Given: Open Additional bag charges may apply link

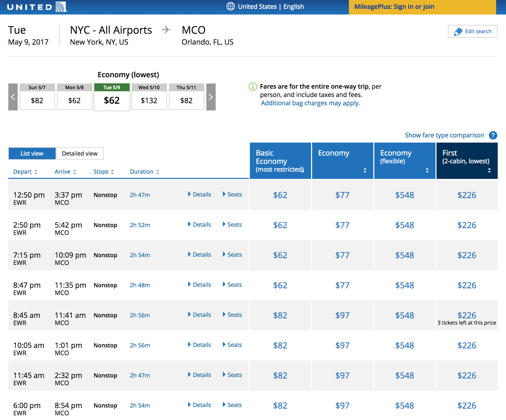Looking at the screenshot, I should click(x=310, y=103).
